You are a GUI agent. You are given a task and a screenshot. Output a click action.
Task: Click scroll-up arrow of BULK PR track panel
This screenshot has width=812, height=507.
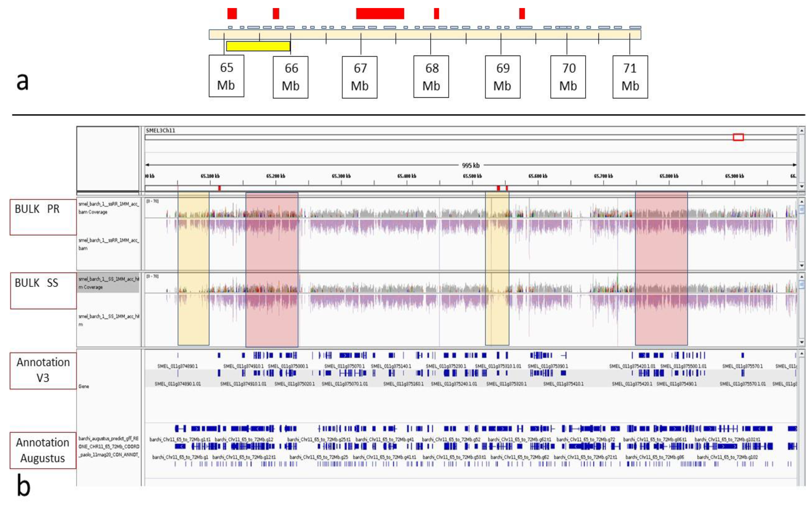802,201
